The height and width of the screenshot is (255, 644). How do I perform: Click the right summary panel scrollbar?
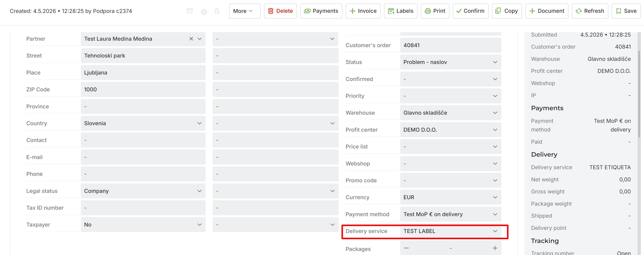(x=639, y=94)
